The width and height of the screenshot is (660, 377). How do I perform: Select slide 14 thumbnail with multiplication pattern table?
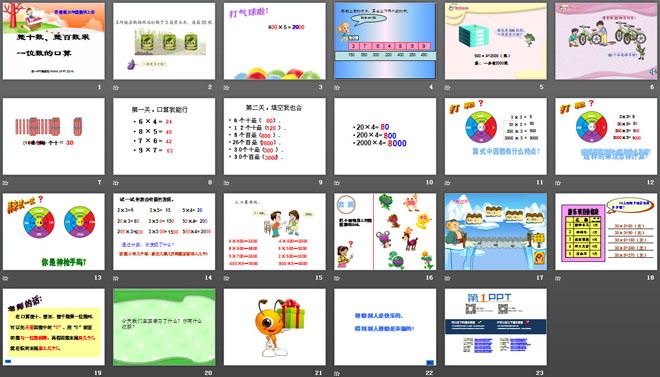click(164, 231)
